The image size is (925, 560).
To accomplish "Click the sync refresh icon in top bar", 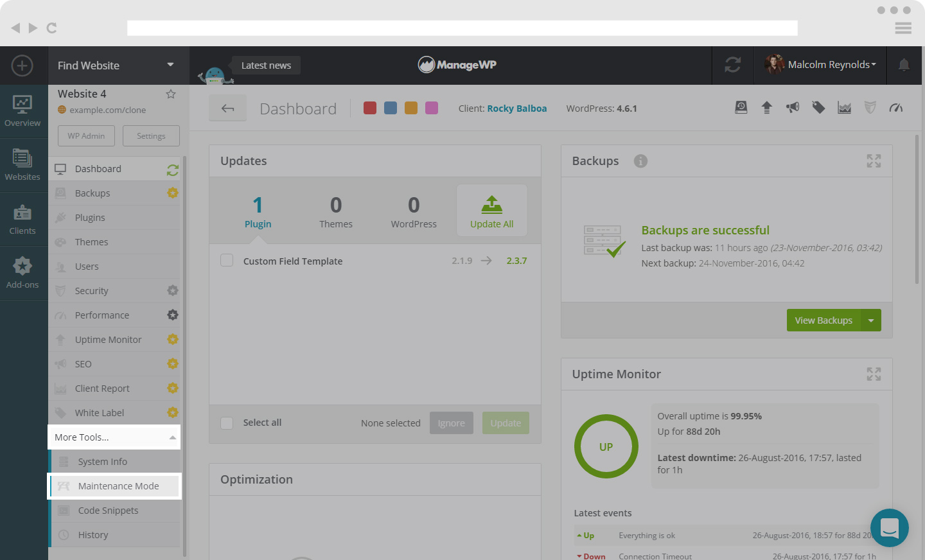I will (x=733, y=65).
